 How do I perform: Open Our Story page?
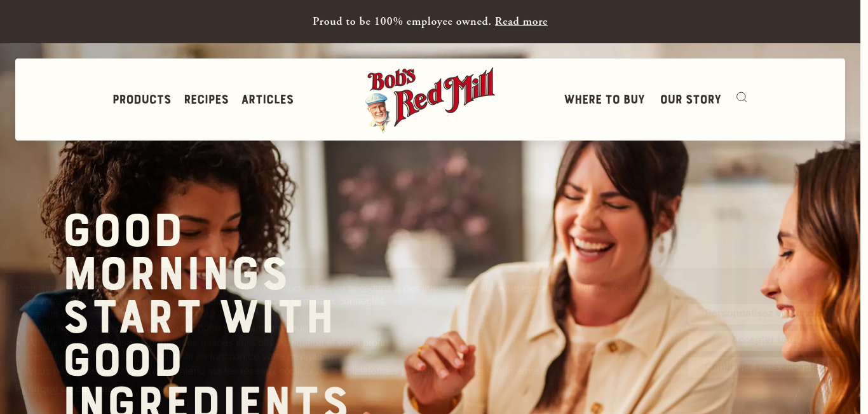[691, 99]
